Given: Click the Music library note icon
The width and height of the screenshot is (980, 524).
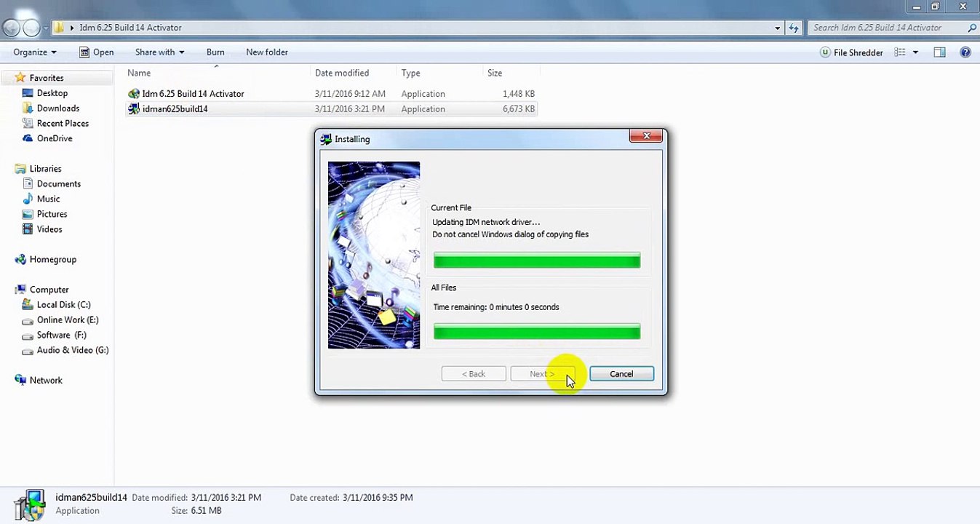Looking at the screenshot, I should click(x=28, y=199).
